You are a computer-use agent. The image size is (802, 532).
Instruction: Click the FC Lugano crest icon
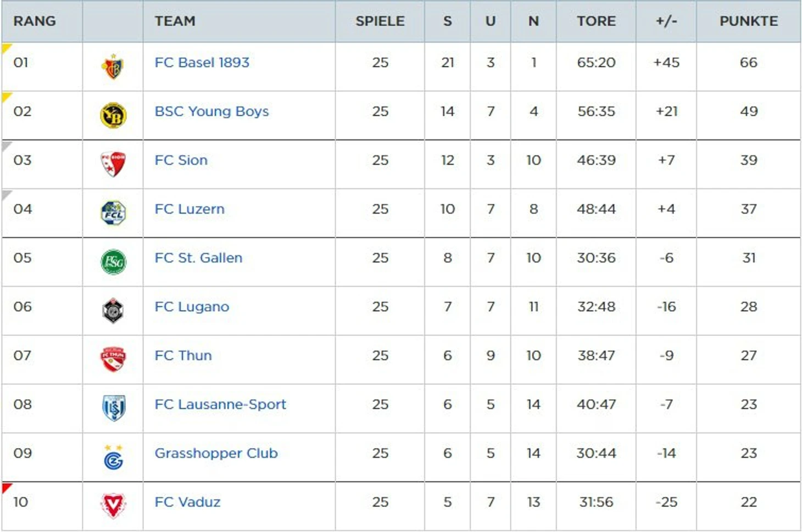point(113,311)
